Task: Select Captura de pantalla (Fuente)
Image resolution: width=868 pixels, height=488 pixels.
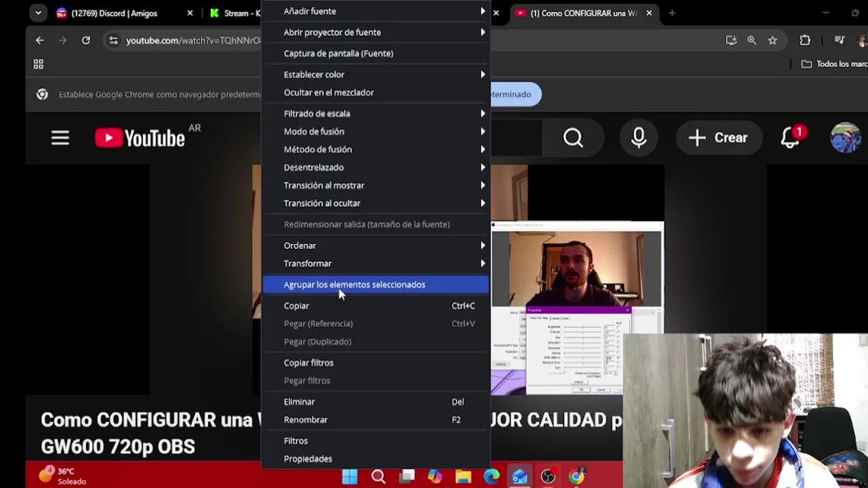Action: point(376,54)
